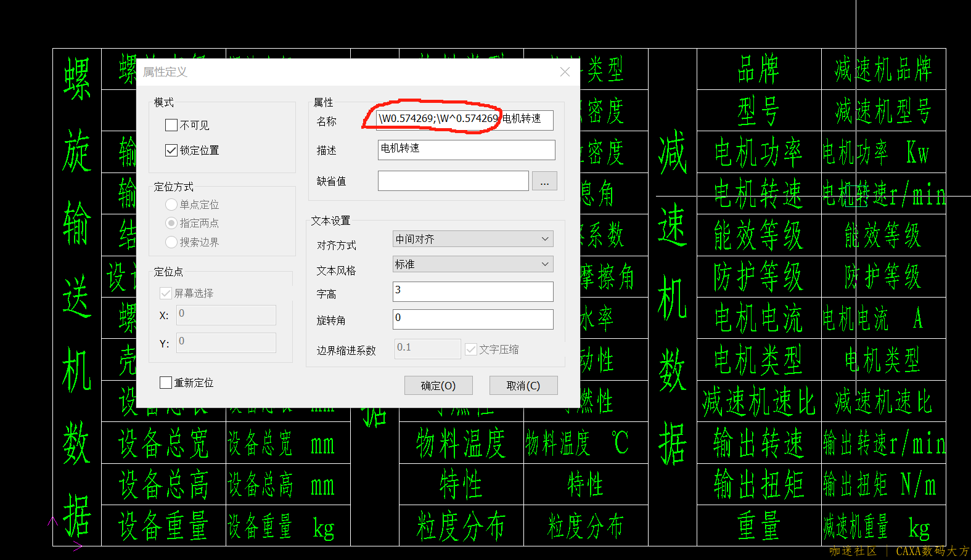Click the 名称 attribute name field
Image resolution: width=971 pixels, height=560 pixels.
pyautogui.click(x=465, y=120)
